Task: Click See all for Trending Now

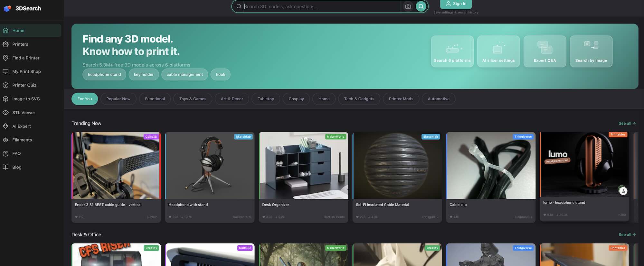Action: pos(627,124)
